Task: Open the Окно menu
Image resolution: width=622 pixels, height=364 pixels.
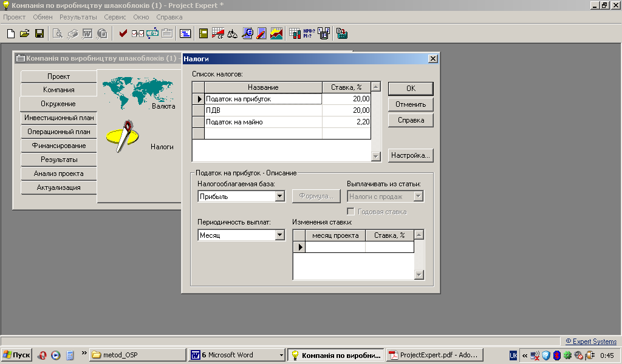Action: (141, 17)
